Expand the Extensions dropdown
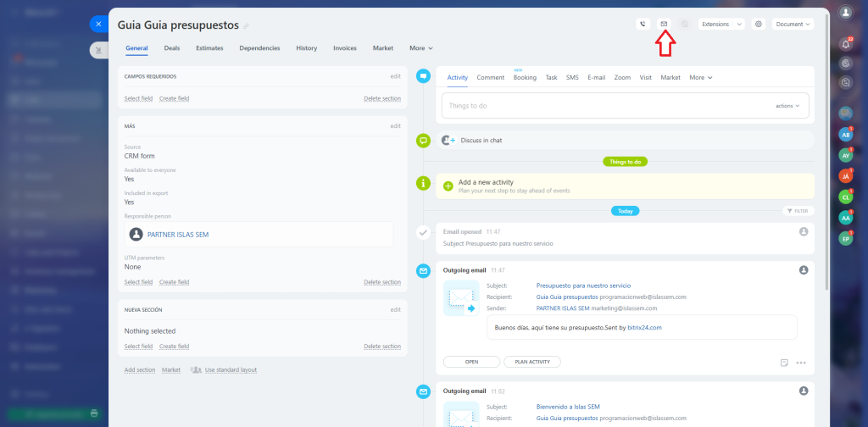Viewport: 868px width, 427px height. [721, 25]
